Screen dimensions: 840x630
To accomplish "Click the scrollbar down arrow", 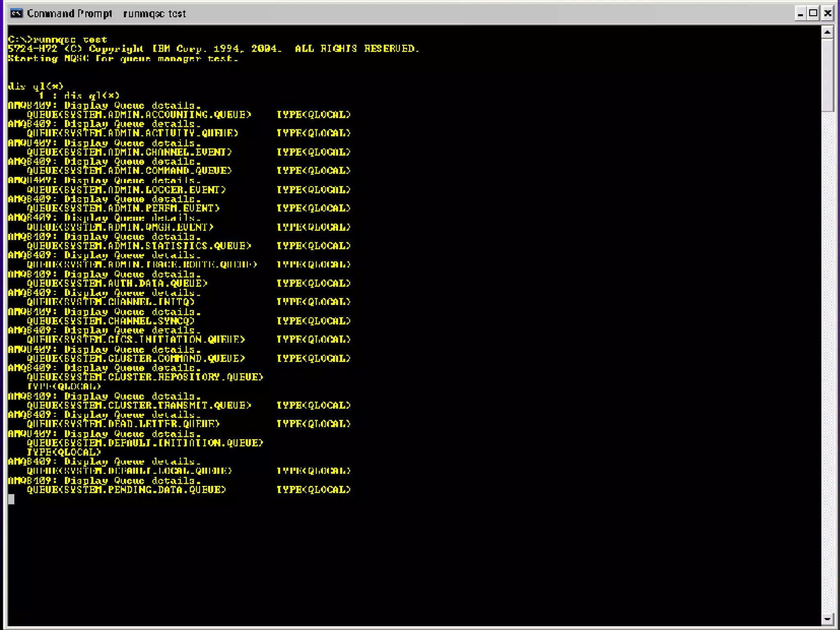I will click(827, 619).
